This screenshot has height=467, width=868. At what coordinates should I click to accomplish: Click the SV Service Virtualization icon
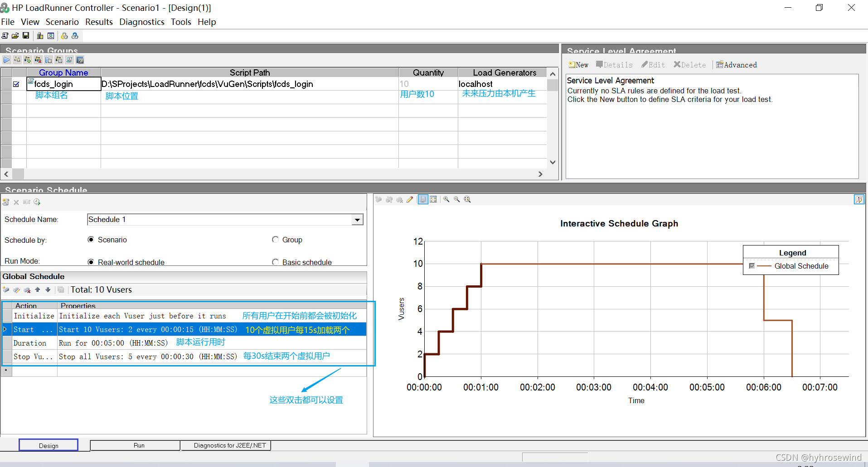[x=80, y=60]
